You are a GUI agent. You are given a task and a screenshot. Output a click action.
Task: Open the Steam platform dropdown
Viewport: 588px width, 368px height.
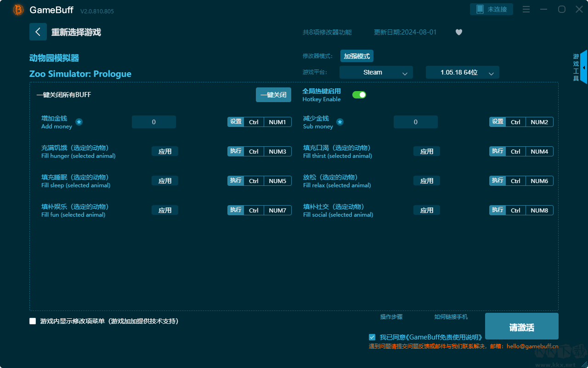click(x=376, y=72)
